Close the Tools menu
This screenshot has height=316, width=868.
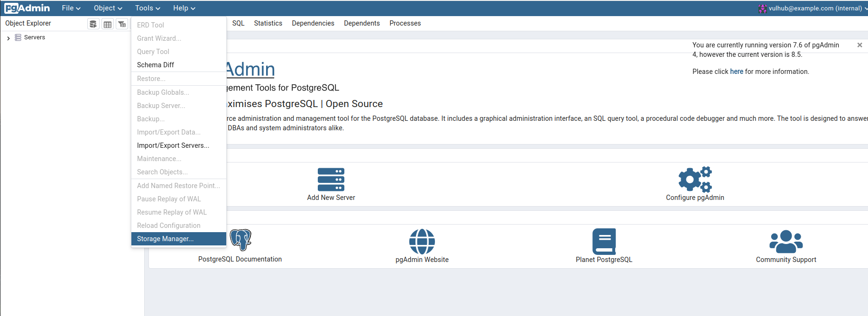point(148,8)
